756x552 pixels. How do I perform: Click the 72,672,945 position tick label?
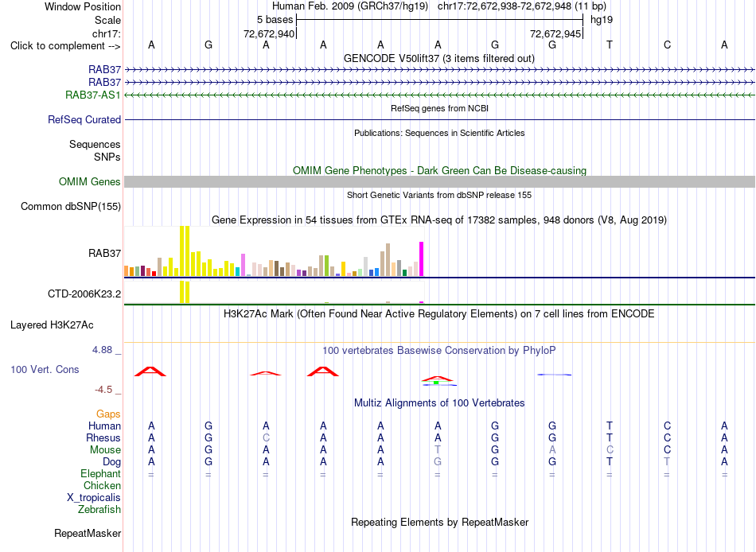tap(555, 33)
